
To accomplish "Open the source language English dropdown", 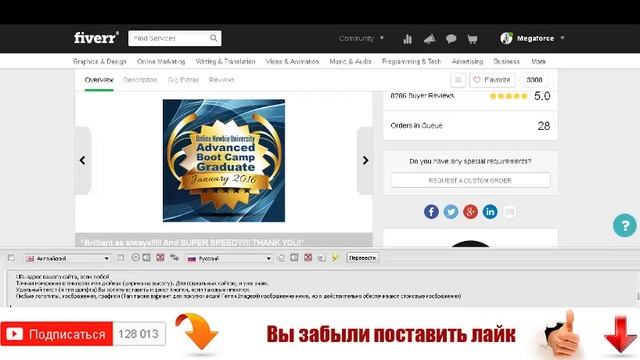I will click(x=67, y=258).
